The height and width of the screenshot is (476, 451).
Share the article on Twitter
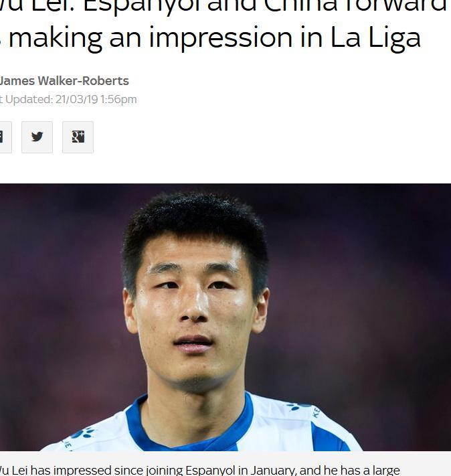coord(37,137)
